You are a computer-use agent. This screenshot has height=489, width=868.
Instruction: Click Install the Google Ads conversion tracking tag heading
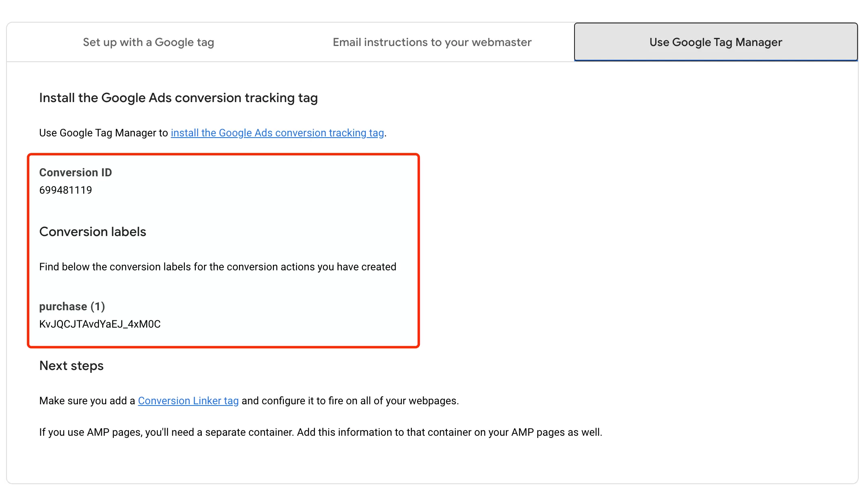tap(178, 98)
